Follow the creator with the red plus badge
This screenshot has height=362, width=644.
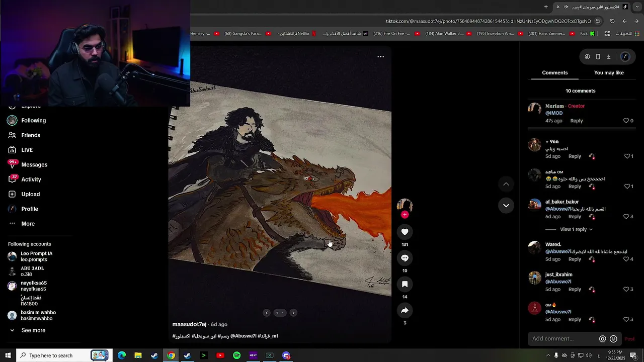(x=405, y=215)
